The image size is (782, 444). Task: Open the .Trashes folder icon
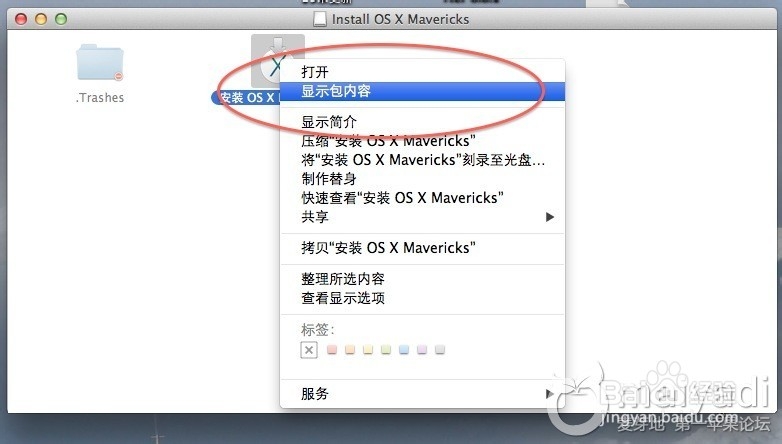(100, 62)
